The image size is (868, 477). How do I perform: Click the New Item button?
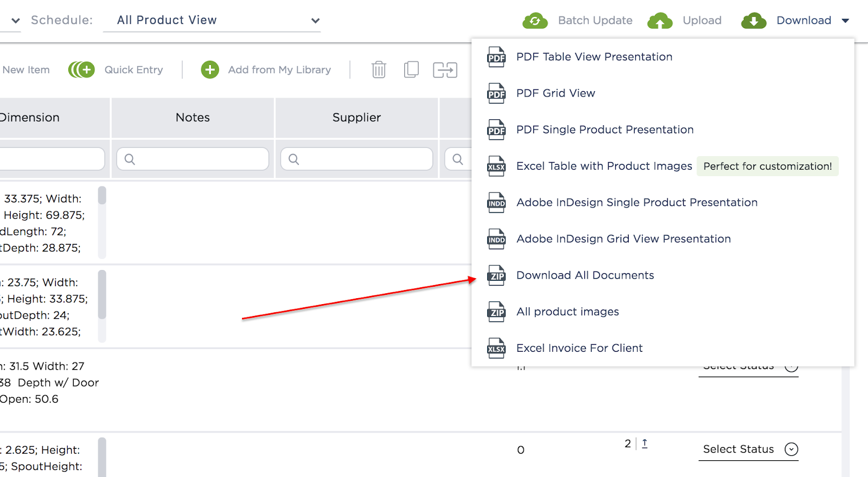click(25, 70)
